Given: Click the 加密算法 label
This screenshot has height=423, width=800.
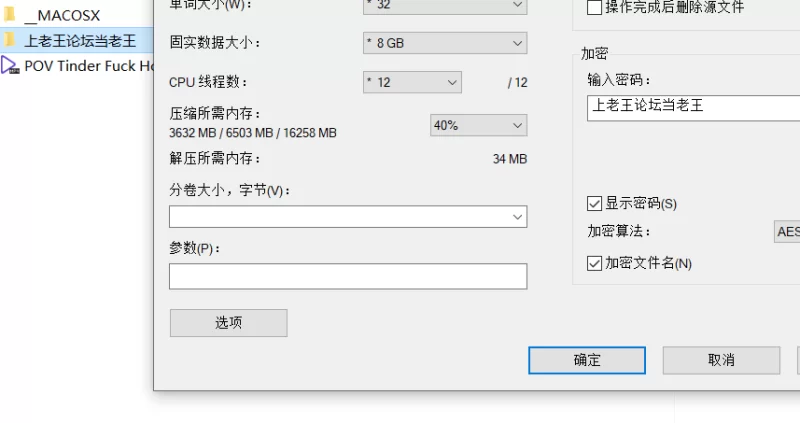Looking at the screenshot, I should 618,231.
